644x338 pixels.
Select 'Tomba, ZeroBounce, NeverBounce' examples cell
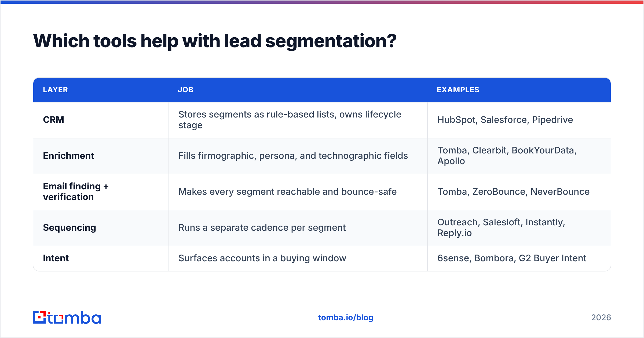(519, 192)
